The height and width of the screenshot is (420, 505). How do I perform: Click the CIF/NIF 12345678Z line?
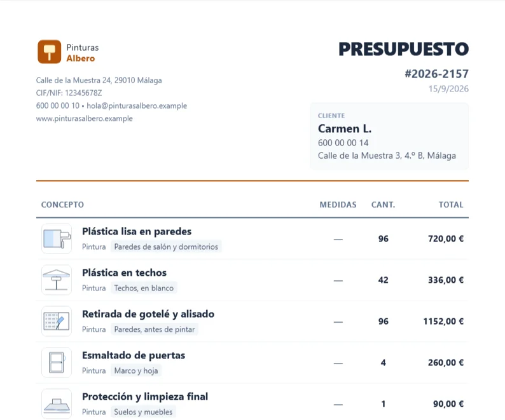point(69,93)
